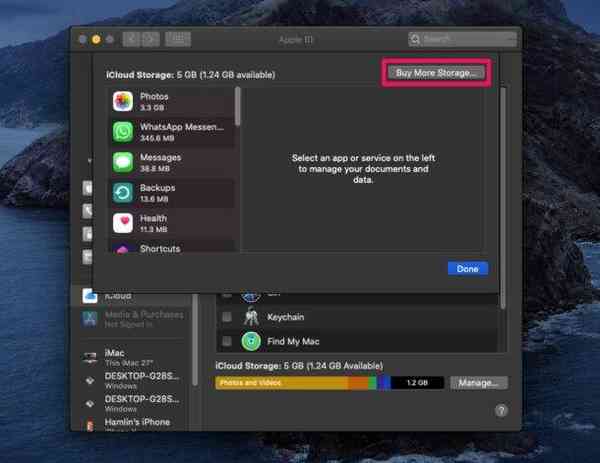600x463 pixels.
Task: Select the Backups icon
Action: 123,192
